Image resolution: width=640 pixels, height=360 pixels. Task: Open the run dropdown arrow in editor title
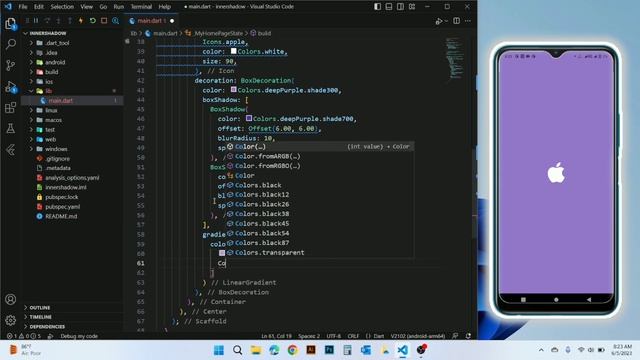[x=446, y=21]
